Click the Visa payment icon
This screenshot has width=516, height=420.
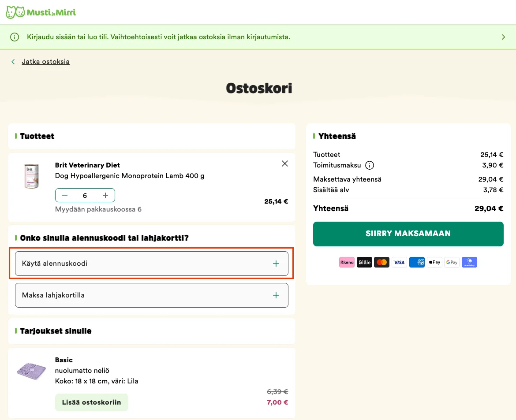pos(399,262)
